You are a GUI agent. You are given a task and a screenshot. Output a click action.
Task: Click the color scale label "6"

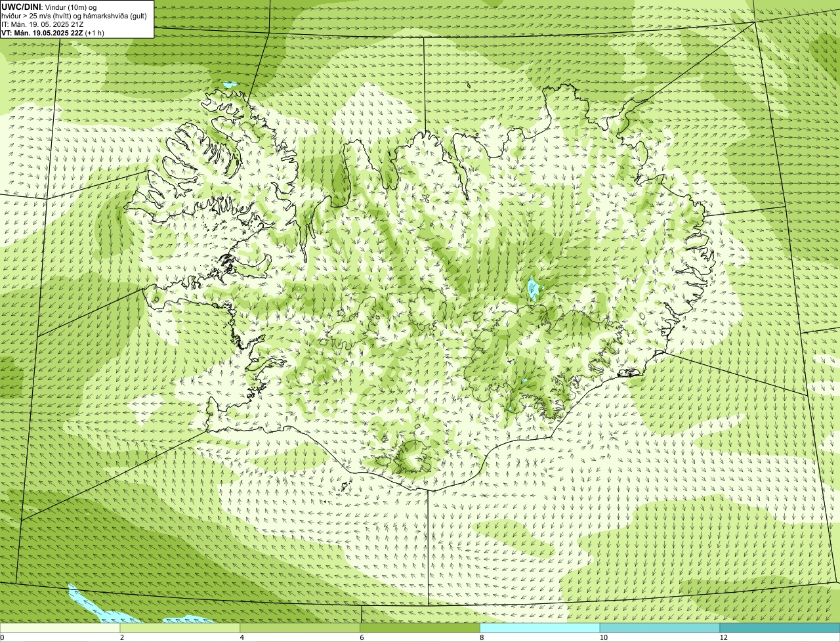(x=362, y=637)
